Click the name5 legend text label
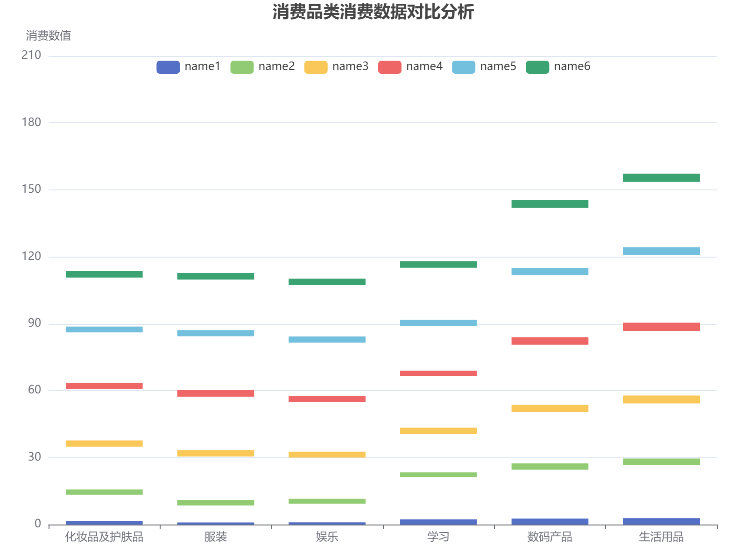 pos(498,66)
